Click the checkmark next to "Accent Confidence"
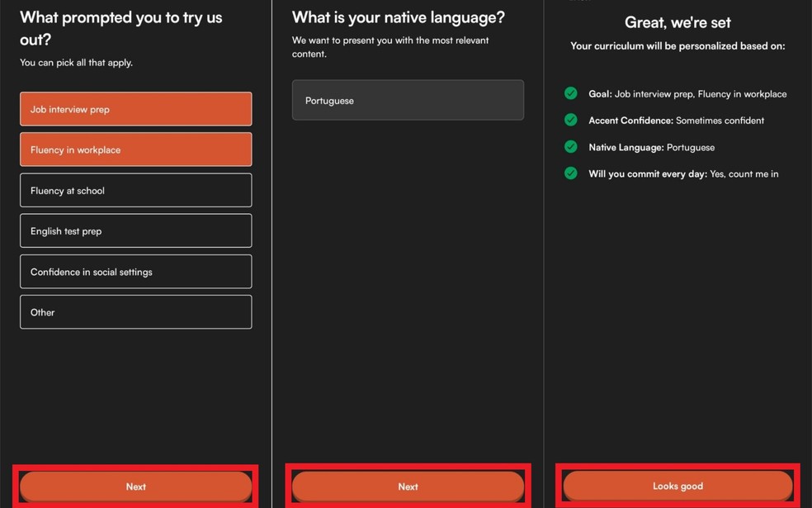 click(x=570, y=120)
